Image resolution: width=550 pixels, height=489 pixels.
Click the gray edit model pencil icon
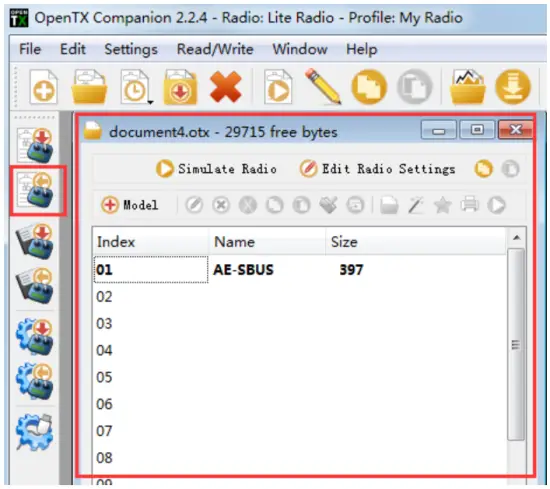(194, 205)
